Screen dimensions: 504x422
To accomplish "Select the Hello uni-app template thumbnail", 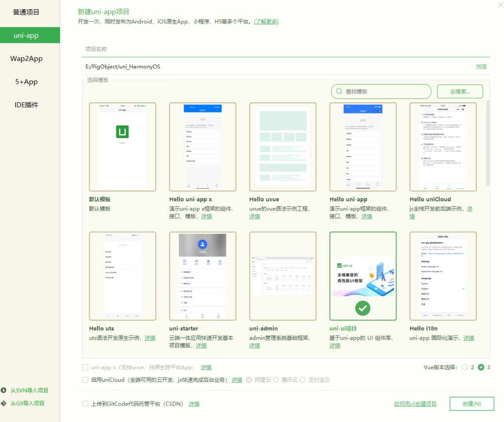I will 363,147.
